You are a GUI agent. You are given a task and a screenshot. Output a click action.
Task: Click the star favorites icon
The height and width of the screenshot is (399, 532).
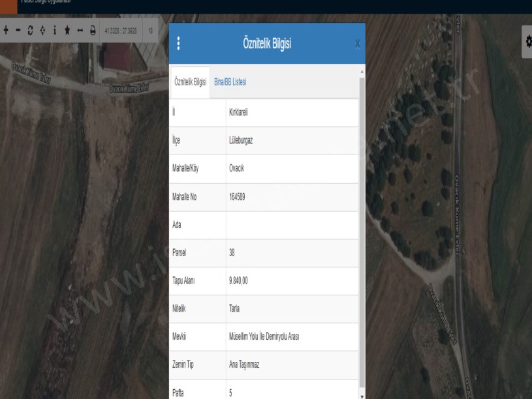click(67, 31)
